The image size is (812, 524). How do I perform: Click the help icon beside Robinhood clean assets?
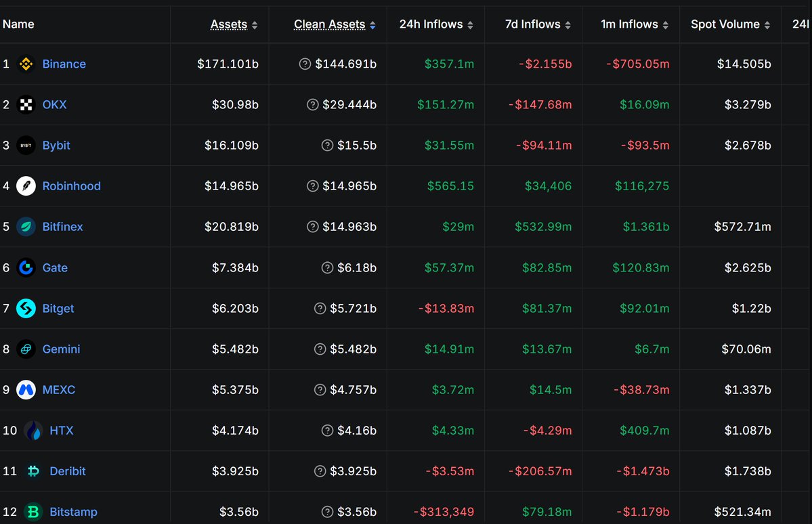[312, 186]
